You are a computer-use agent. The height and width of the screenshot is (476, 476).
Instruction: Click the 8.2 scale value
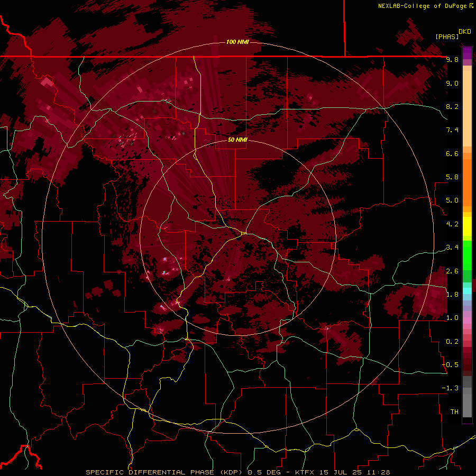click(x=452, y=106)
